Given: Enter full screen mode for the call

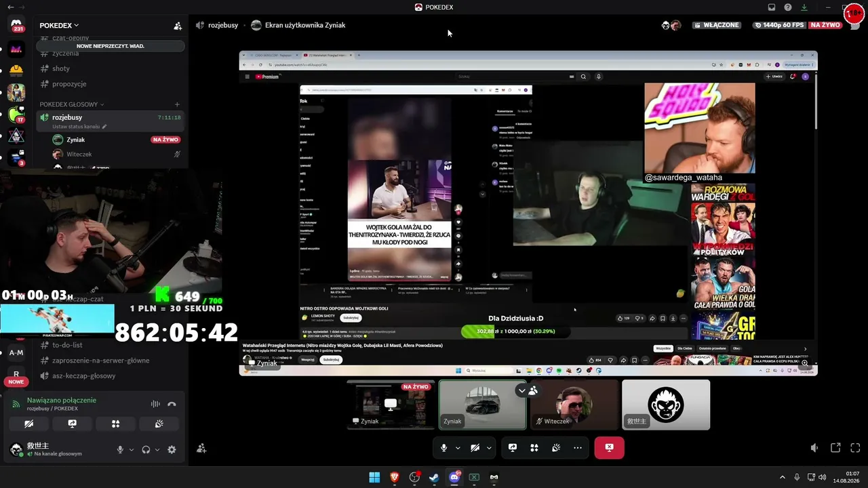Looking at the screenshot, I should [x=855, y=448].
